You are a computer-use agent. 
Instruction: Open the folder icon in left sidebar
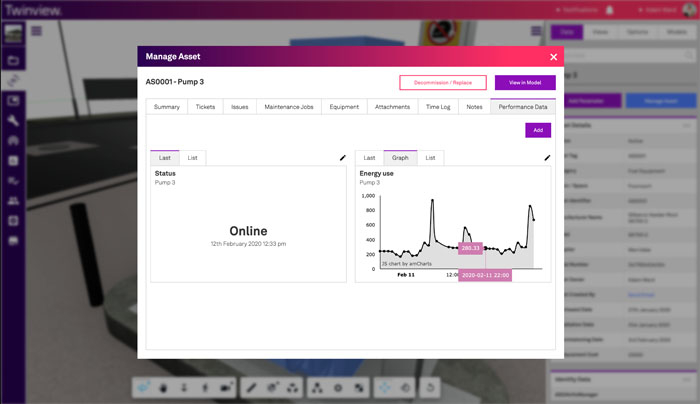tap(14, 60)
